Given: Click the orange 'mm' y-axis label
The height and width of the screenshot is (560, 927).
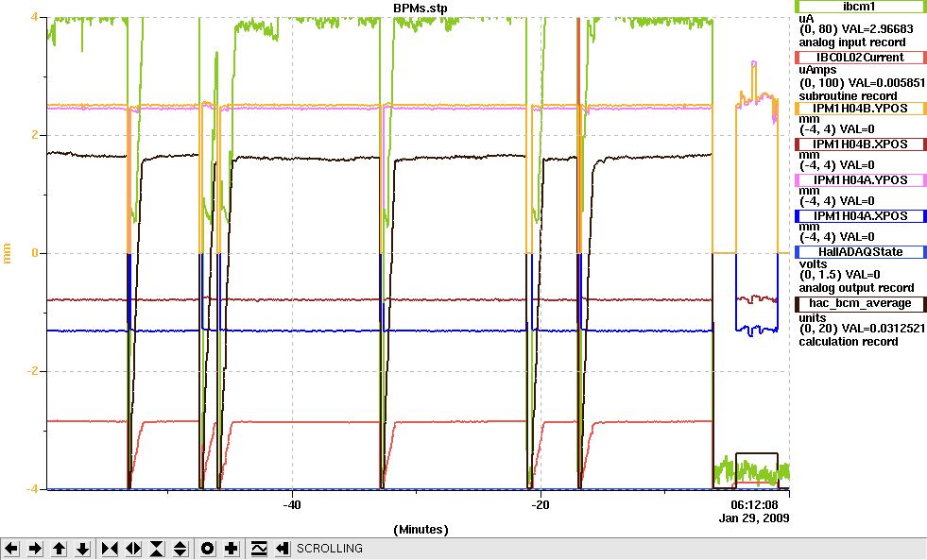Looking at the screenshot, I should 8,253.
